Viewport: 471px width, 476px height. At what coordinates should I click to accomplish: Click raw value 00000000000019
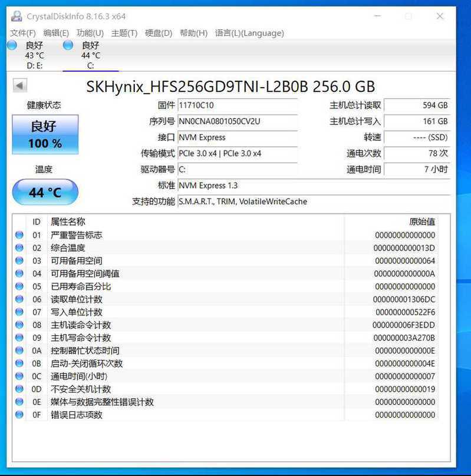(x=405, y=389)
